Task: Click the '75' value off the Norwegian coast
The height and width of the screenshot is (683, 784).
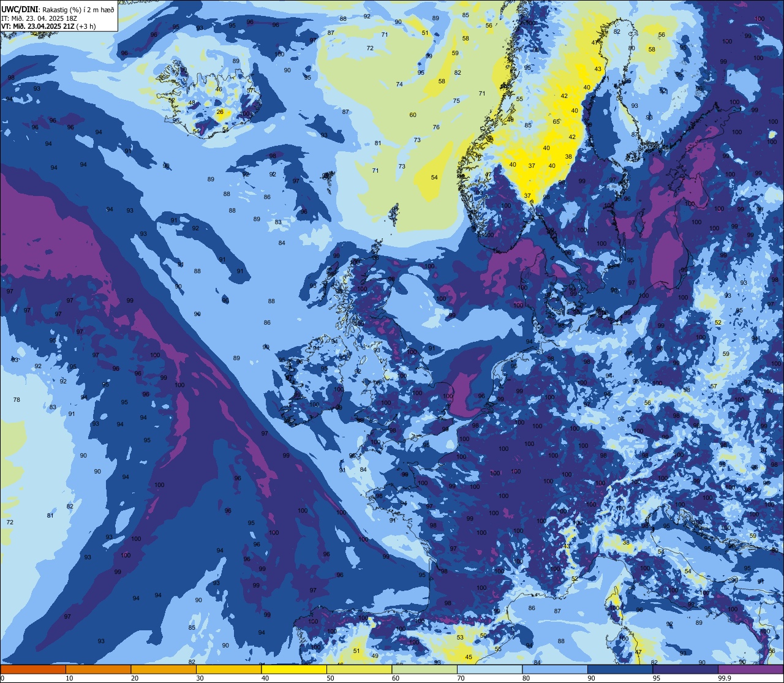Action: [456, 100]
